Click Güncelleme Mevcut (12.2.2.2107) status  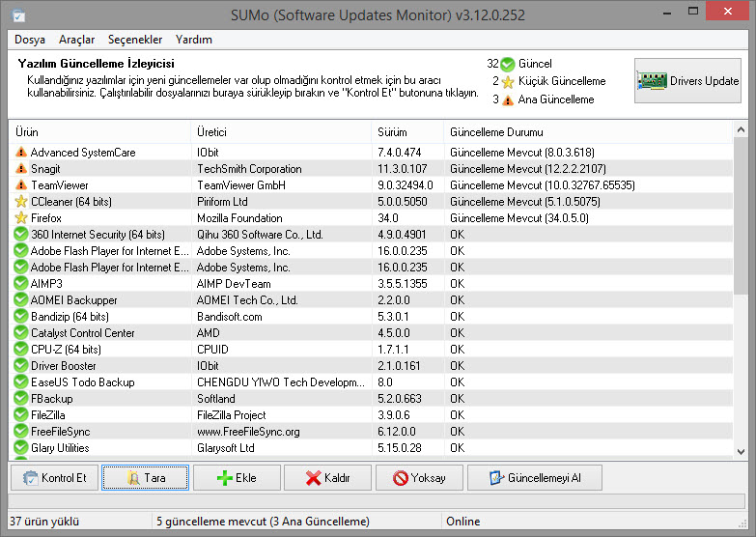tap(528, 169)
